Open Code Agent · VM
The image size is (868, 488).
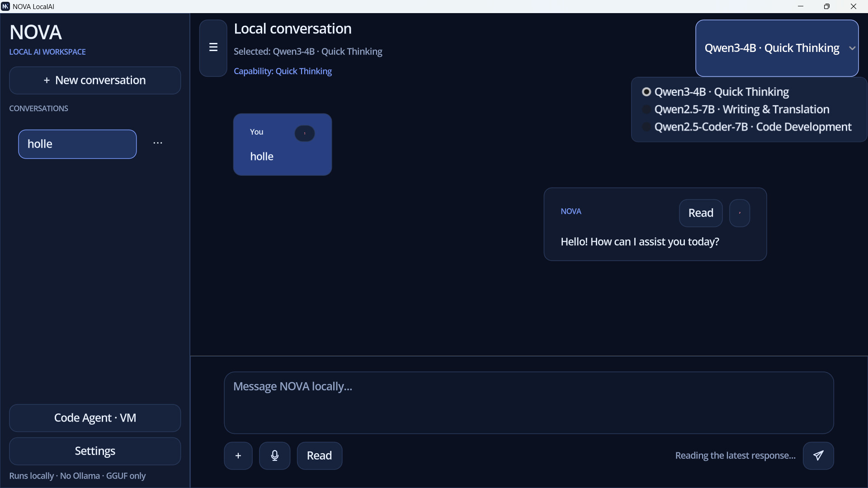[x=95, y=418]
